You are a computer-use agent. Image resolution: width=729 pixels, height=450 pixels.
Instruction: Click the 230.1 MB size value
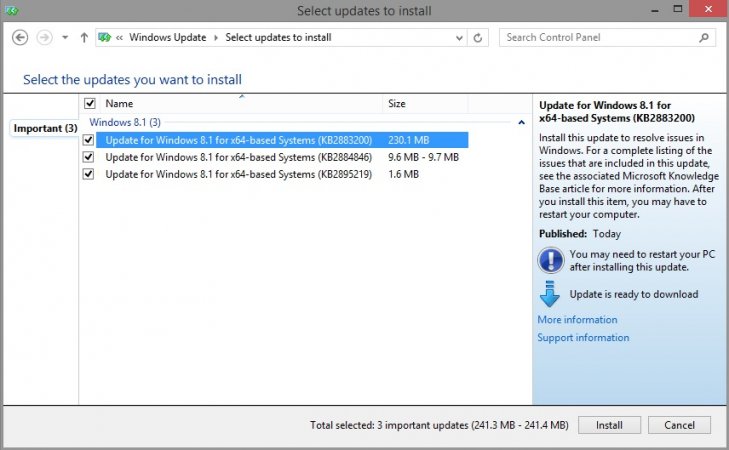[x=408, y=140]
